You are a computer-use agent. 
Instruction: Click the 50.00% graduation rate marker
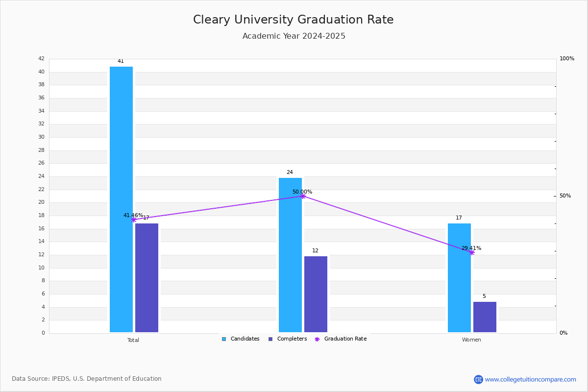click(x=302, y=196)
